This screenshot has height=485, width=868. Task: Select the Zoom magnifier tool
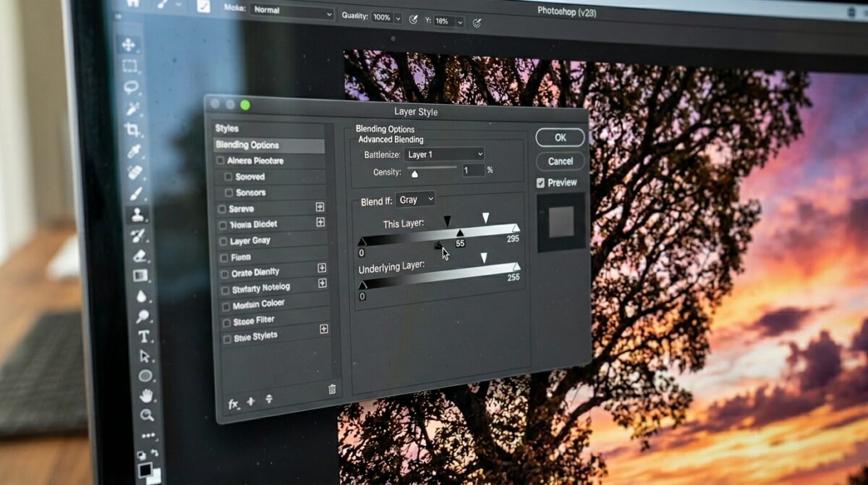pyautogui.click(x=148, y=415)
